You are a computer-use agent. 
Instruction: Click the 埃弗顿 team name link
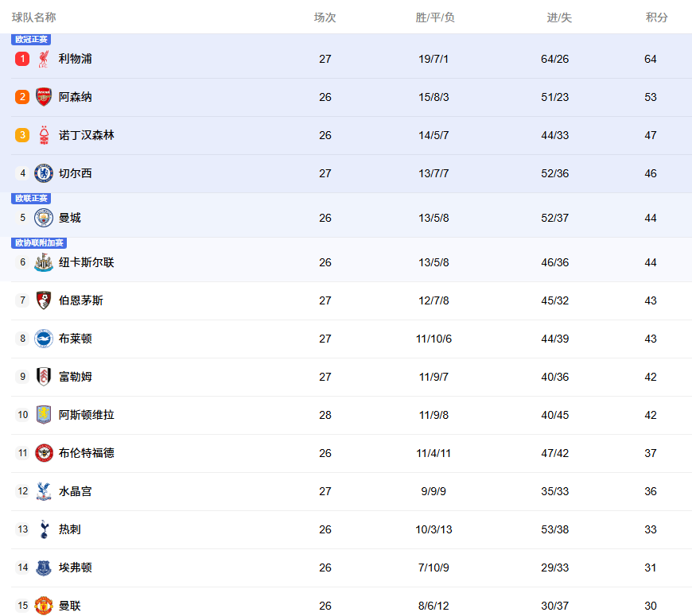click(x=75, y=568)
